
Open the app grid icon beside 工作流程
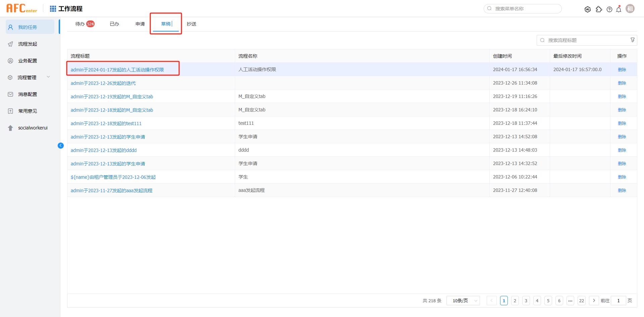coord(53,9)
